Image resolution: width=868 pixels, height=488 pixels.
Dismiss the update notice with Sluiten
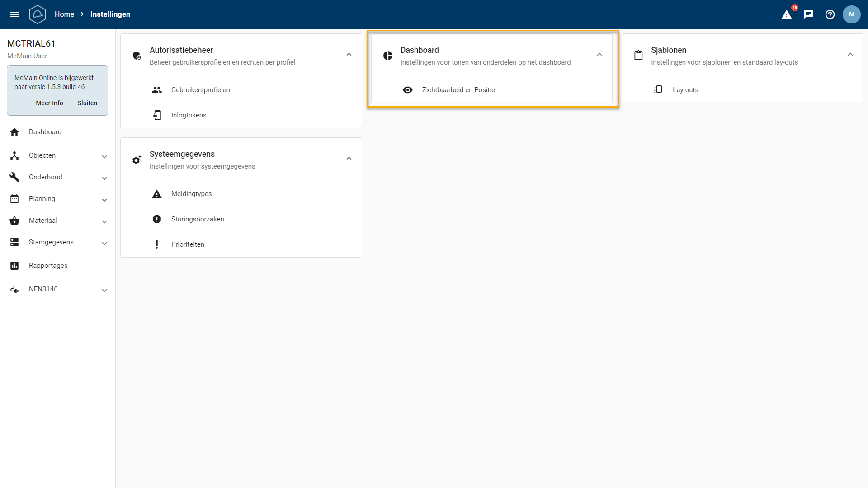pyautogui.click(x=87, y=103)
